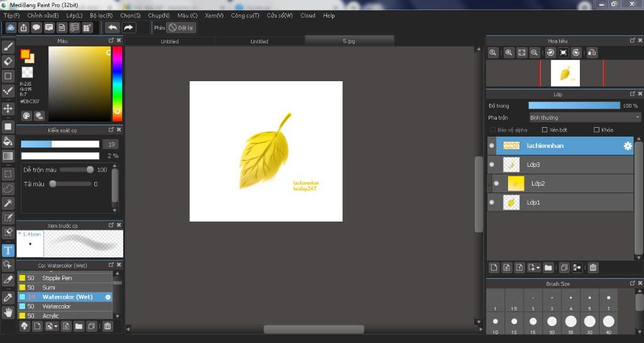Open the Pha trộn blend mode dropdown

point(584,118)
